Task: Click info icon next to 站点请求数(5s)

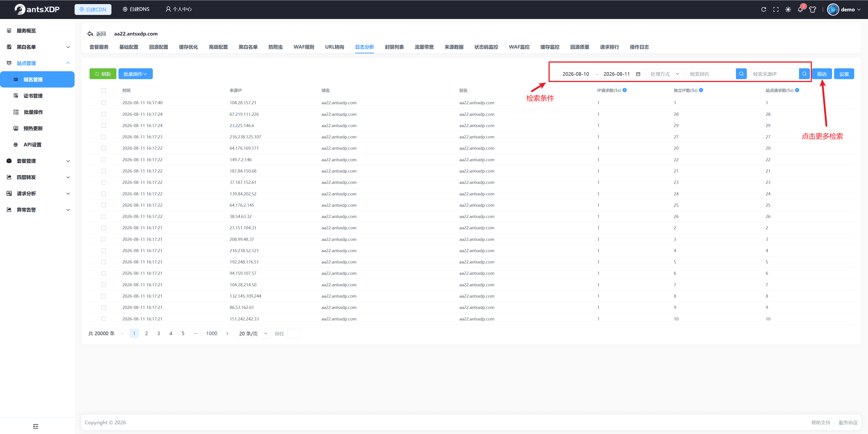Action: tap(797, 90)
